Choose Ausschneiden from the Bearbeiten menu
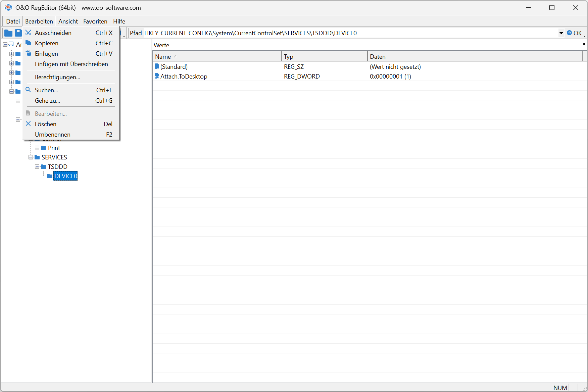This screenshot has height=392, width=588. point(53,33)
